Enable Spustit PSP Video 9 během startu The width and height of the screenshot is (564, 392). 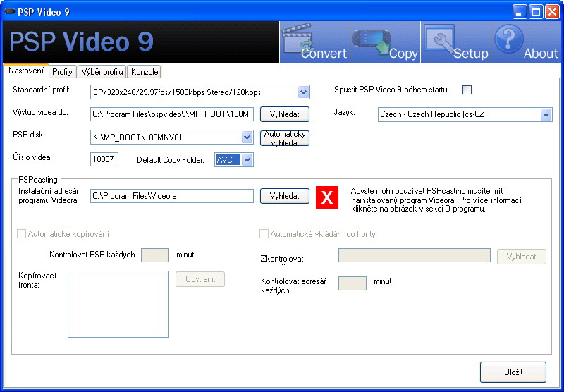pyautogui.click(x=467, y=90)
